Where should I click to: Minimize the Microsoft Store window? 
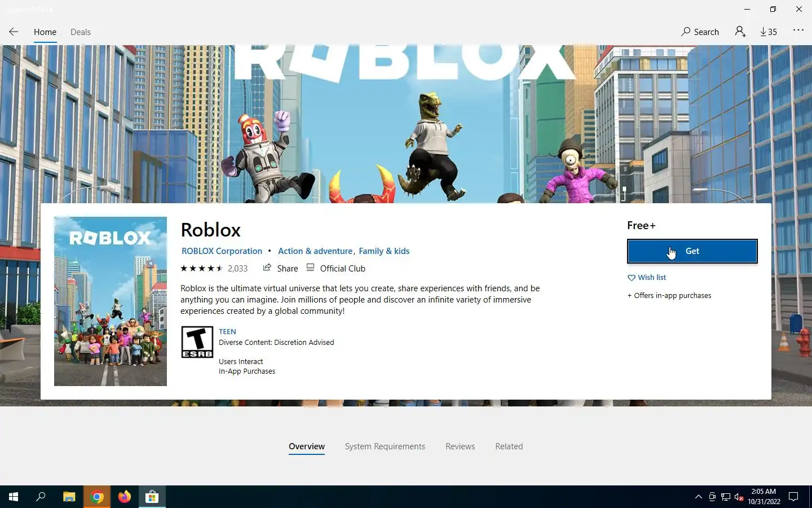747,9
